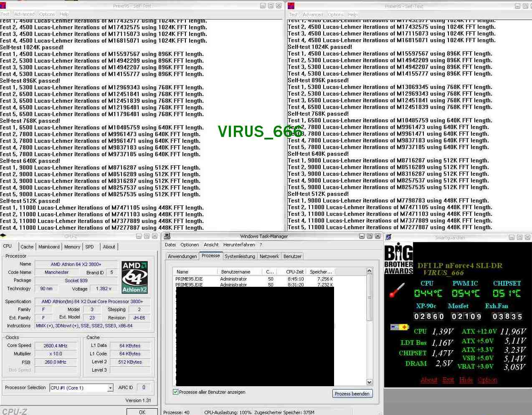Open the Datei menu in Task-Manager
This screenshot has height=415, width=532.
point(170,245)
